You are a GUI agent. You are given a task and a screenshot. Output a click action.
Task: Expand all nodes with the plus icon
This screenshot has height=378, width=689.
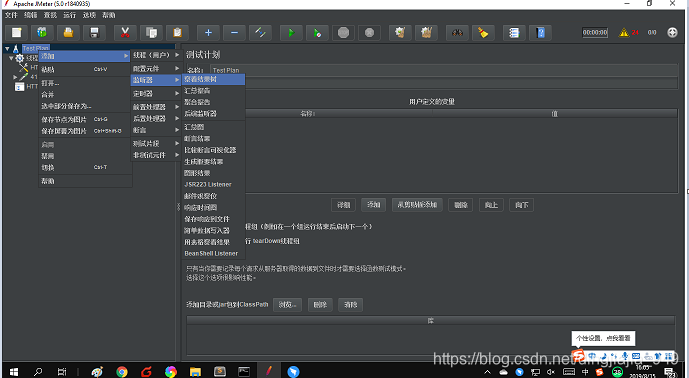coord(208,33)
